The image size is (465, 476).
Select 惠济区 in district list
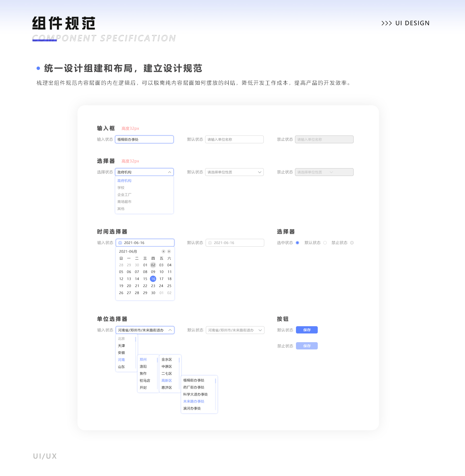coord(167,388)
